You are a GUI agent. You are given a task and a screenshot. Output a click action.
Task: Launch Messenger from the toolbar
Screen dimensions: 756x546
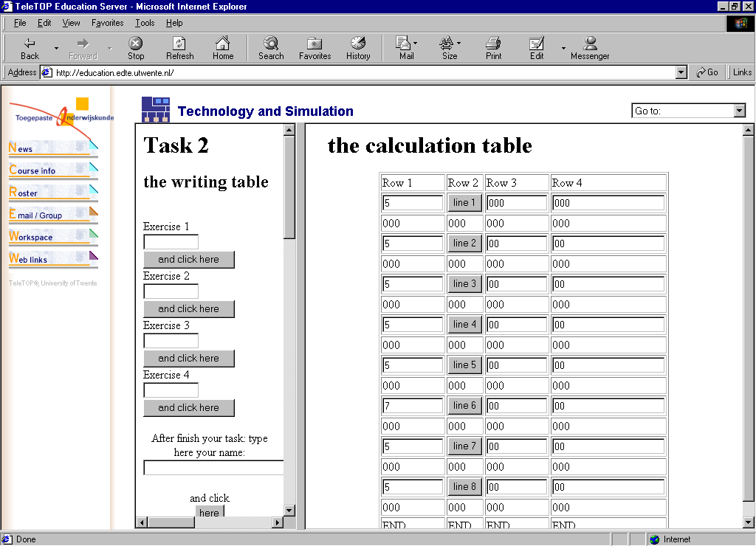coord(590,48)
